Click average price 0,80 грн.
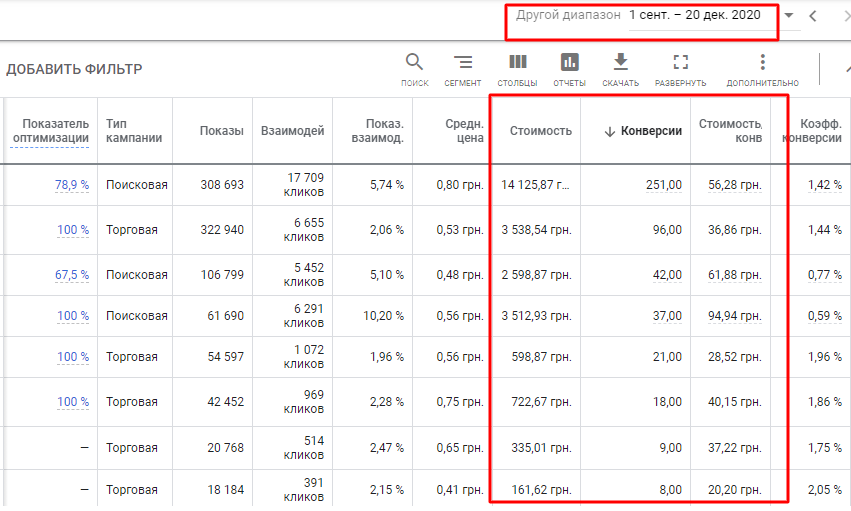This screenshot has width=851, height=511. [460, 185]
